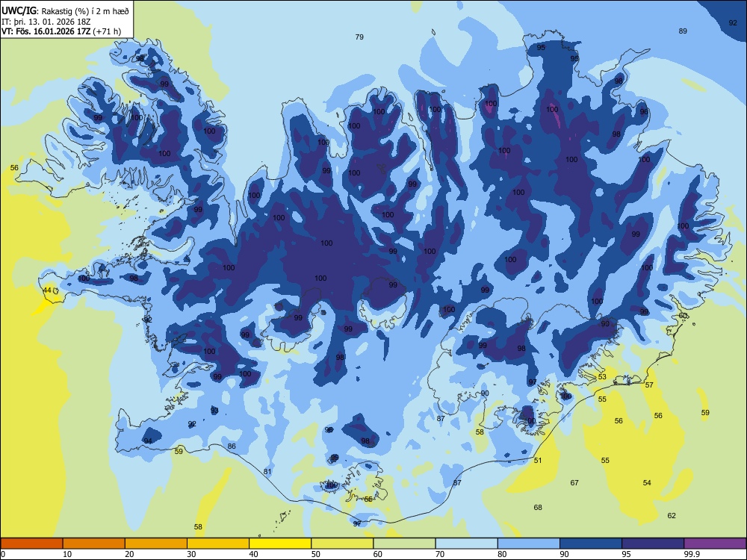The image size is (747, 560).
Task: Click the value 93 in the southwest
Action: pos(214,410)
